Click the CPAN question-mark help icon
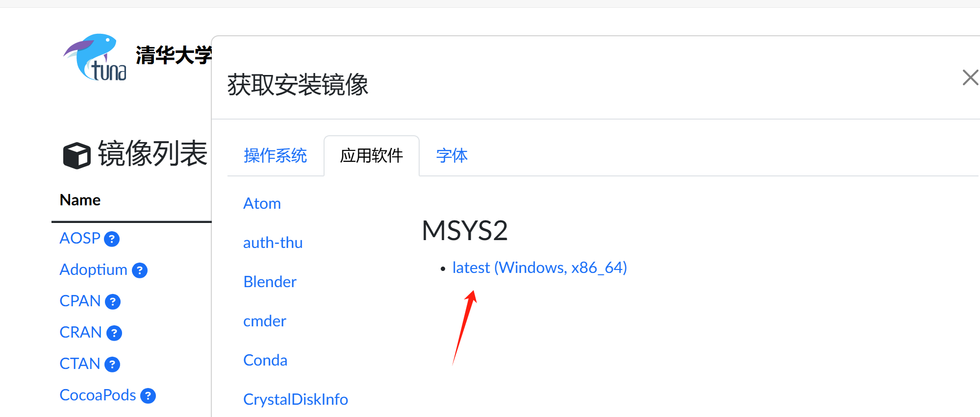The image size is (980, 417). (x=113, y=302)
